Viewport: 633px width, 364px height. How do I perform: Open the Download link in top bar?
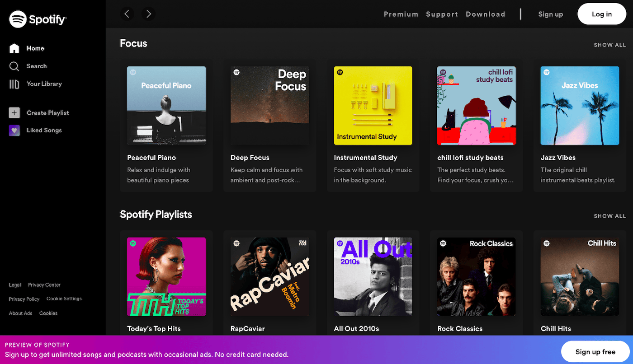486,14
